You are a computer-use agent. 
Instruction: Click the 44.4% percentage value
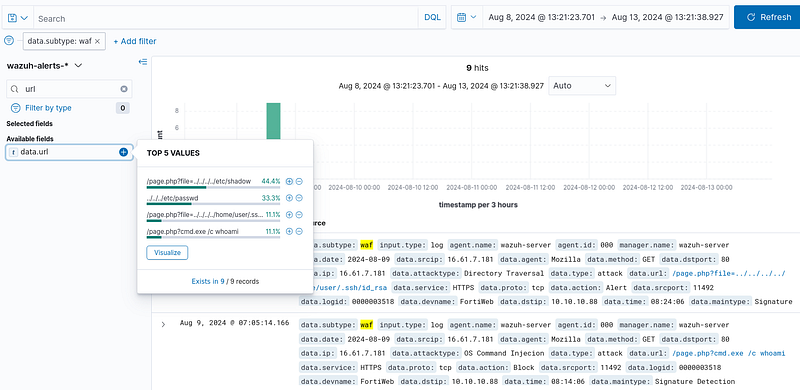[270, 181]
